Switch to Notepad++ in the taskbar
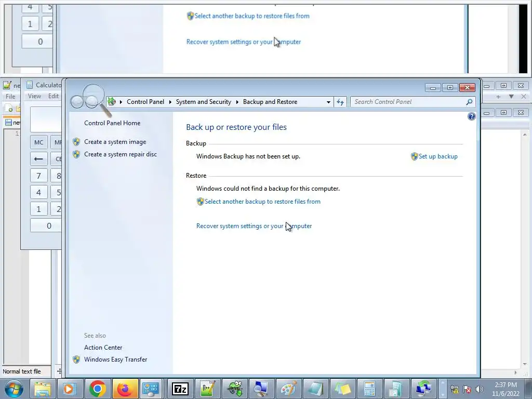This screenshot has height=399, width=532. (207, 389)
